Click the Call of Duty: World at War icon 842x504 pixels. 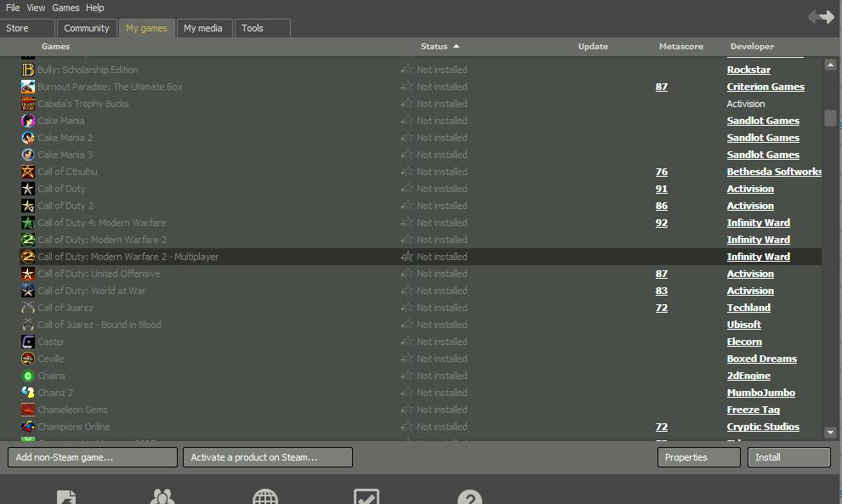[x=28, y=291]
